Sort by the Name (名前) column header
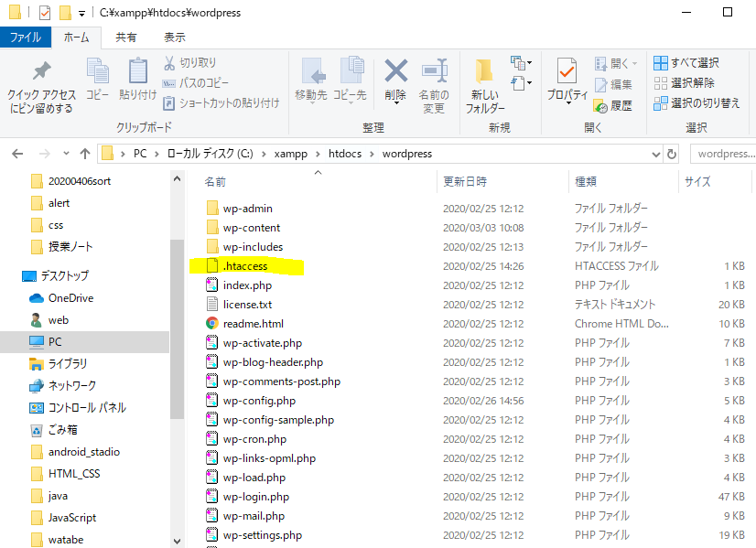 pos(215,182)
